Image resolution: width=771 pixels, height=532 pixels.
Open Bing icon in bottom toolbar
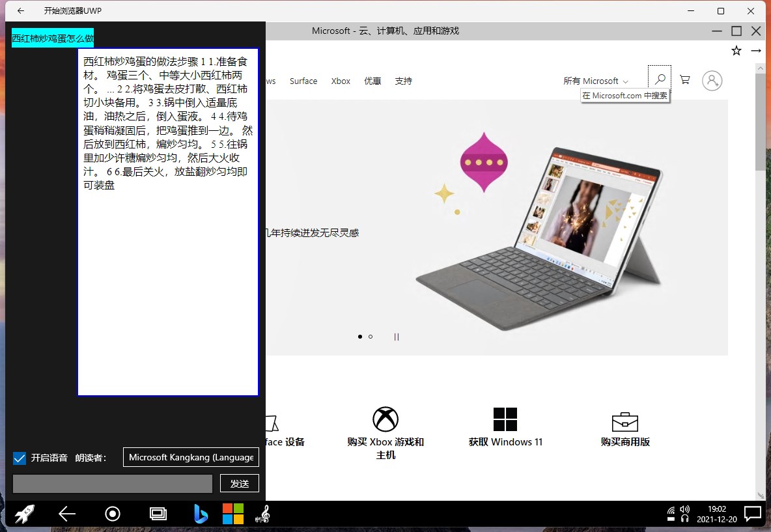click(x=201, y=514)
